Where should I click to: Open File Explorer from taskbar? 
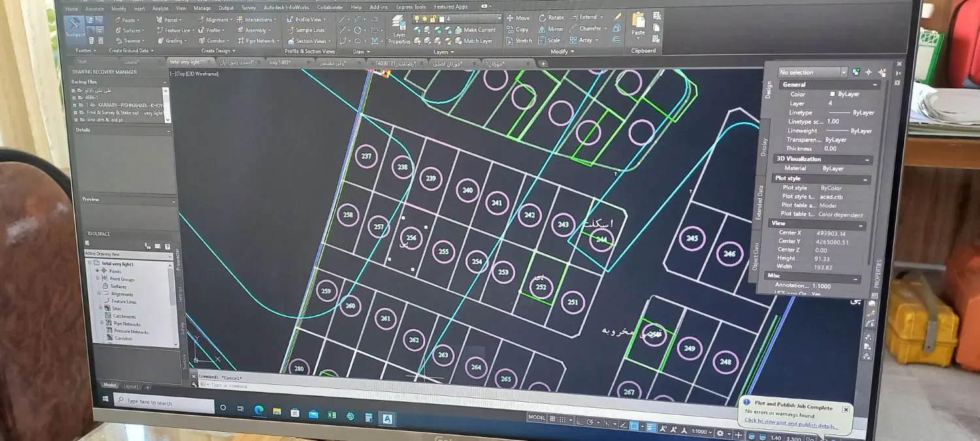point(277,412)
